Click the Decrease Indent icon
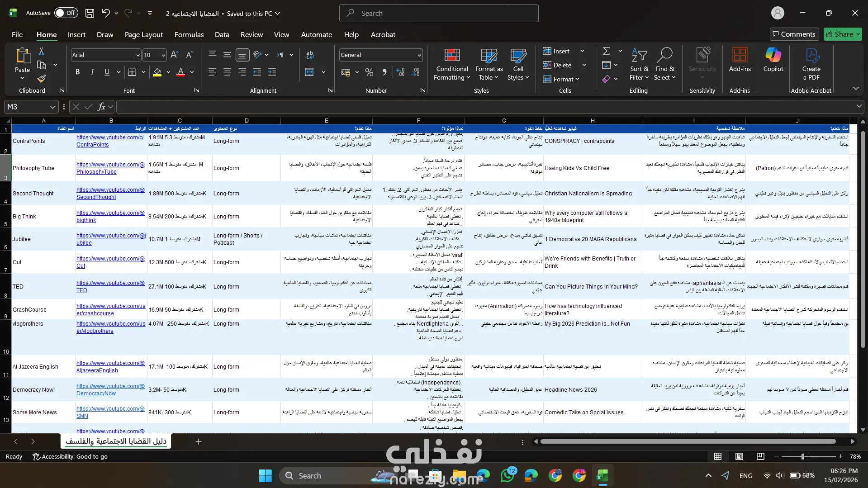The width and height of the screenshot is (868, 488). pos(257,72)
